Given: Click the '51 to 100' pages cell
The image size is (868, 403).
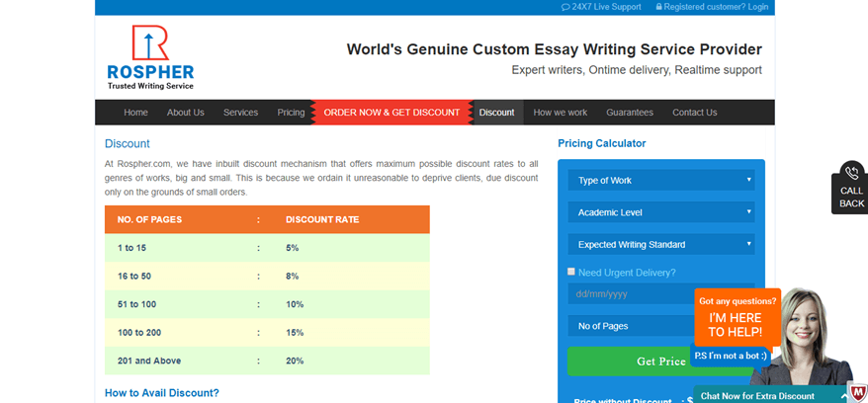Looking at the screenshot, I should pos(136,304).
